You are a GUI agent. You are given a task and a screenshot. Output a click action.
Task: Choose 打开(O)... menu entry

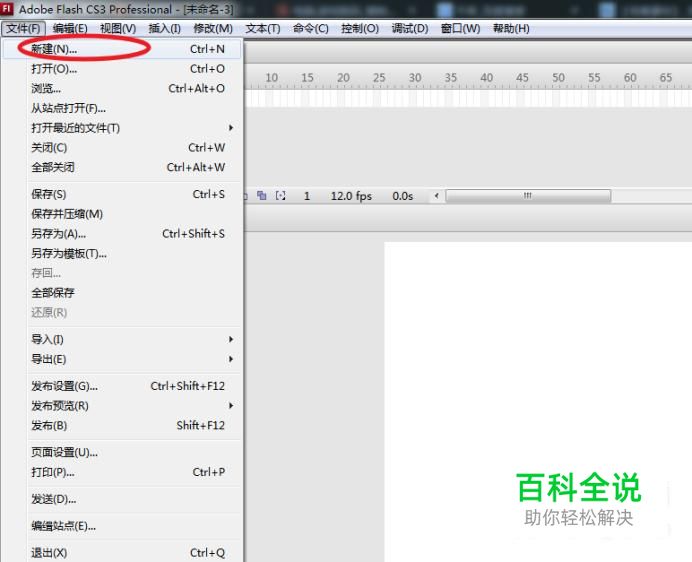pos(122,69)
